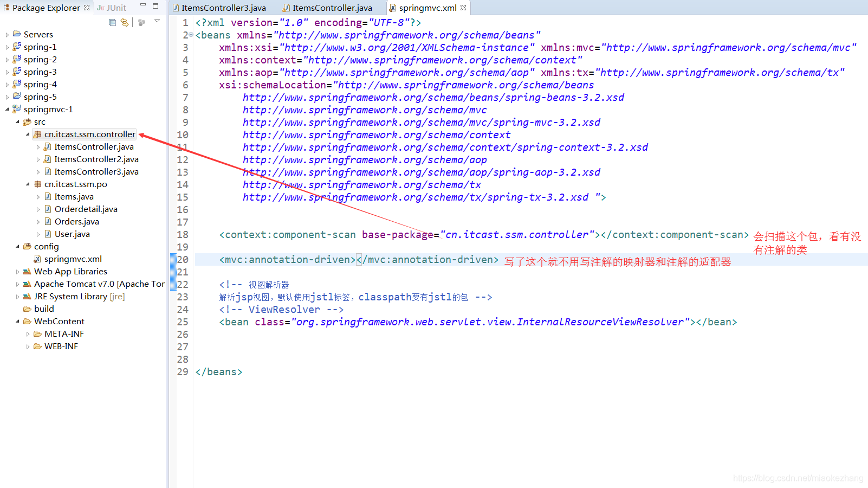Expand the spring-5 project
Screen dimensions: 868x488
[x=7, y=97]
